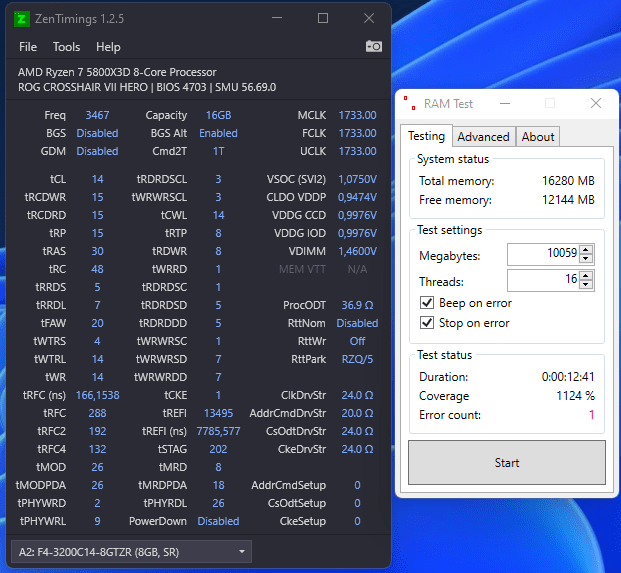Click the tCL value 14
The image size is (621, 573).
coord(97,179)
